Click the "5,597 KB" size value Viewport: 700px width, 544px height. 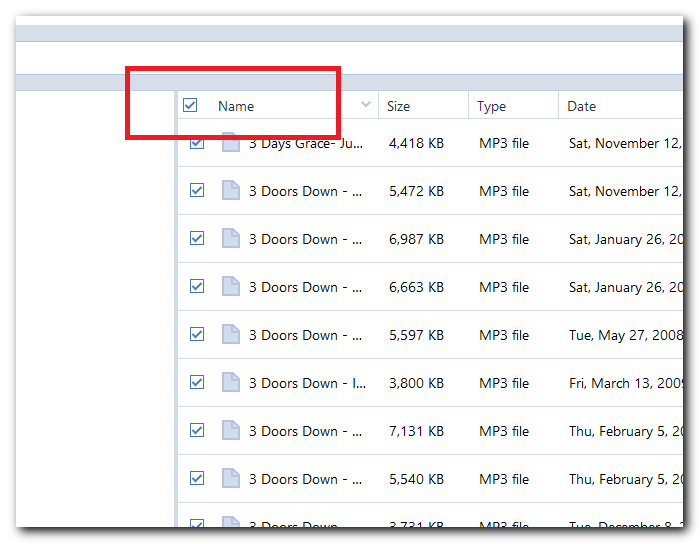click(x=416, y=336)
